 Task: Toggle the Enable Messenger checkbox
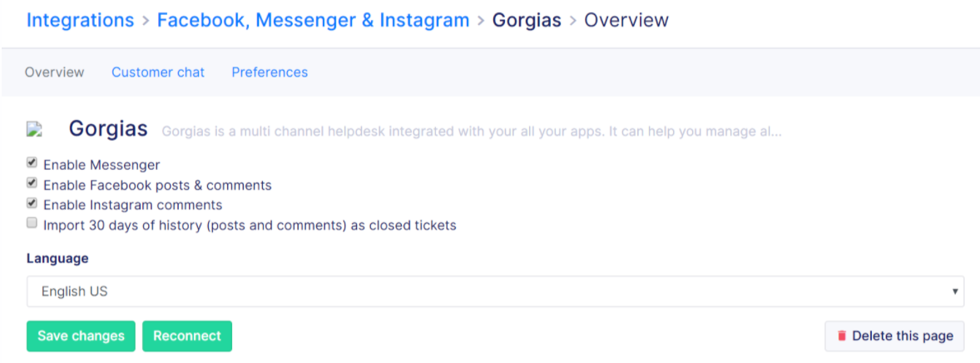coord(32,163)
